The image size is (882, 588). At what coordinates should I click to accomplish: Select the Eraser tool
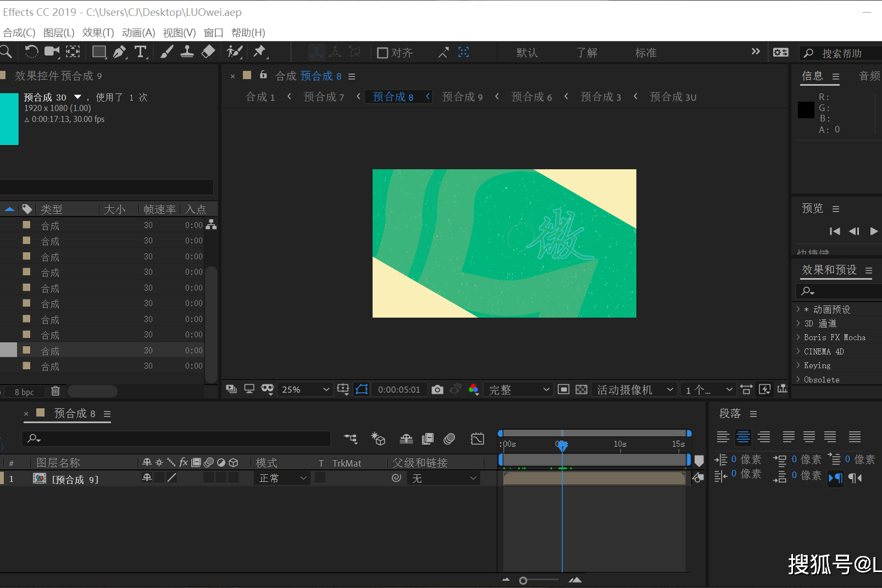[208, 52]
